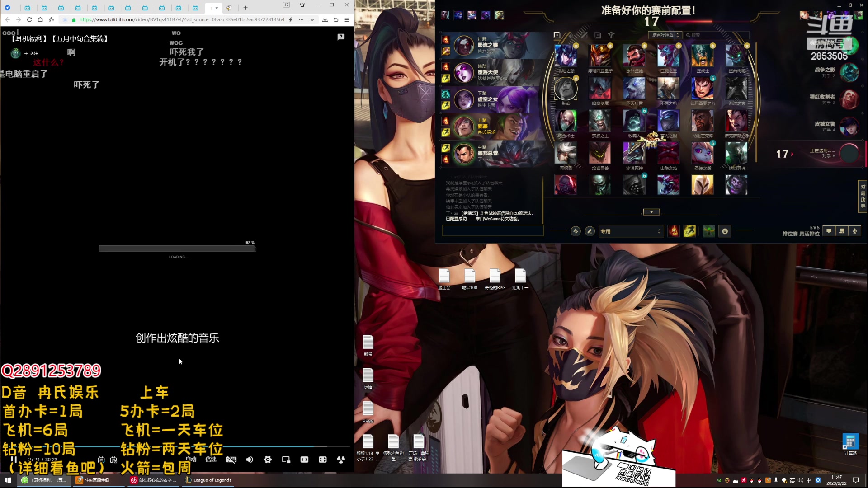Expand champion grid with down arrow button
Screen dimensions: 868x488
[651, 212]
